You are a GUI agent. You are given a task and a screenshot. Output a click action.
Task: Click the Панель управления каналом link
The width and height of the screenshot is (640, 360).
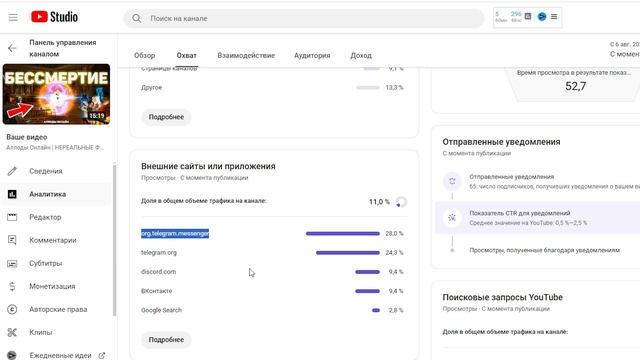tap(63, 48)
